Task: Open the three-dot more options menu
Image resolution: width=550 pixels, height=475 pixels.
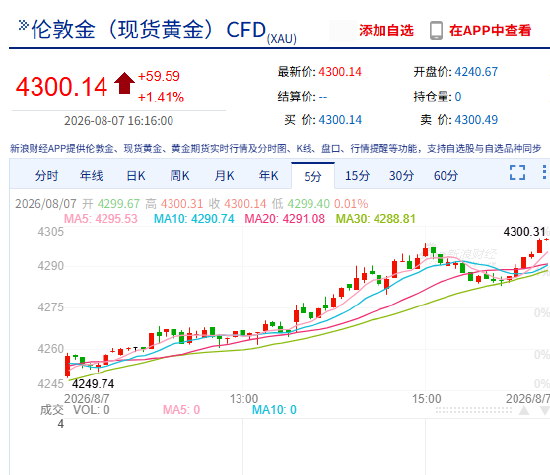Action: click(x=544, y=173)
